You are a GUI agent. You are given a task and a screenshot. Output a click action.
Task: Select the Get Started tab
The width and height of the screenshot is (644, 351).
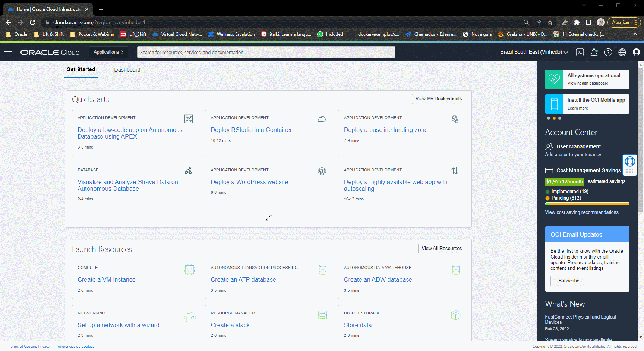click(81, 70)
